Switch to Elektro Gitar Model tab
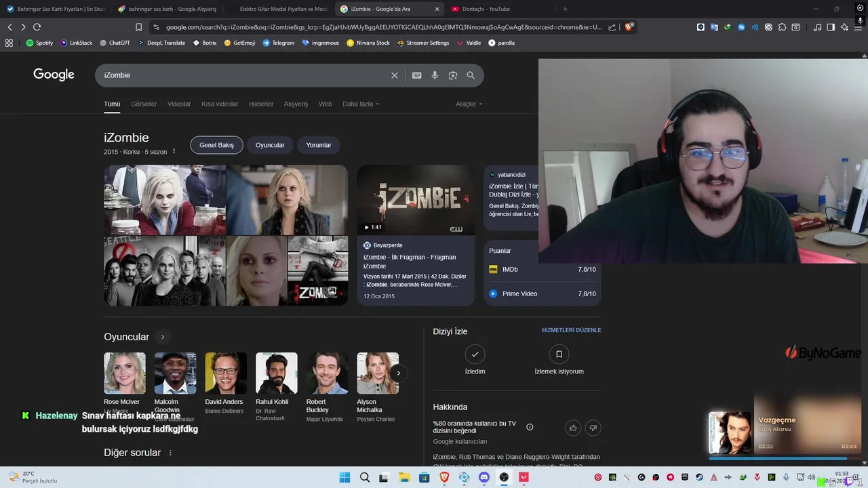Image resolution: width=868 pixels, height=488 pixels. click(x=279, y=9)
